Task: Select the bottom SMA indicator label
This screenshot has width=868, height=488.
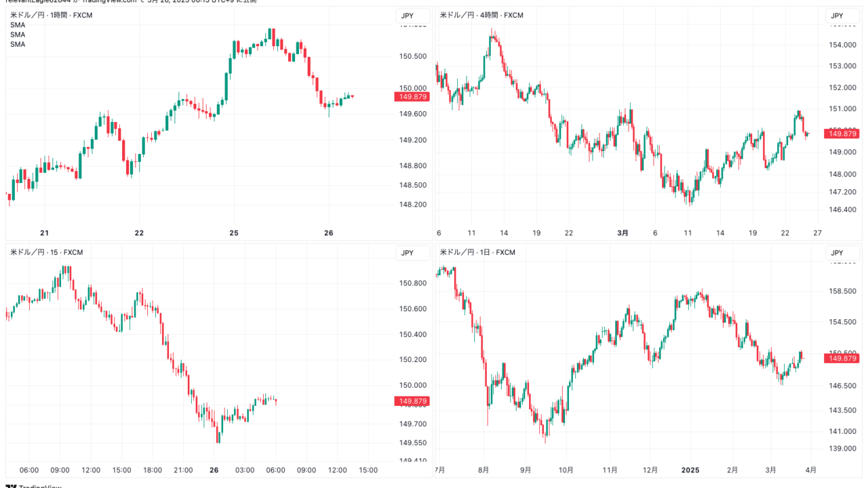Action: coord(18,44)
